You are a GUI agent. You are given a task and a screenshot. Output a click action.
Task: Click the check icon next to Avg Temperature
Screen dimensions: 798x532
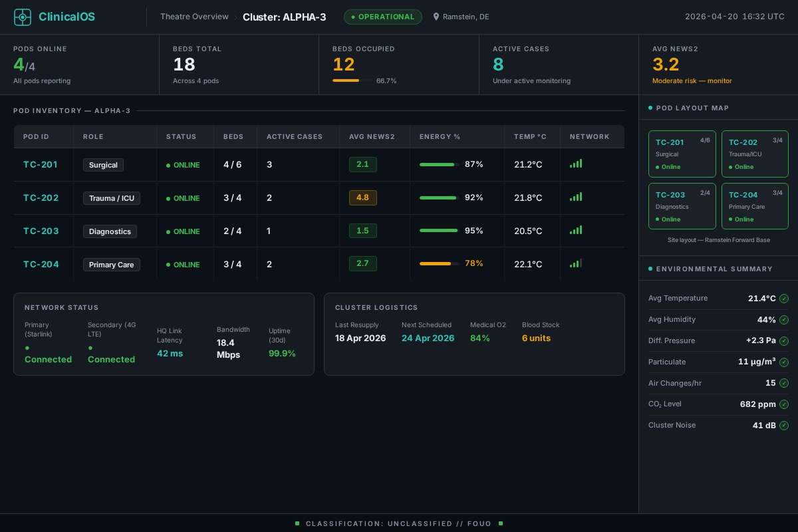pyautogui.click(x=784, y=299)
